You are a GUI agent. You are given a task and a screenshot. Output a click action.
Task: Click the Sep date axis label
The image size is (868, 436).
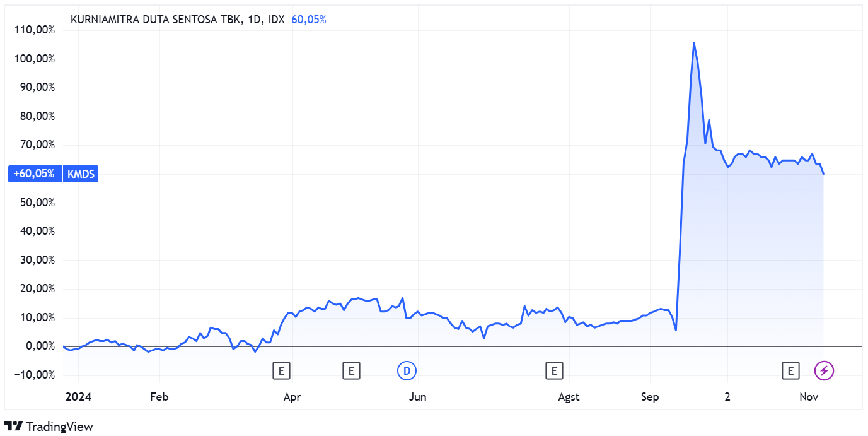650,397
